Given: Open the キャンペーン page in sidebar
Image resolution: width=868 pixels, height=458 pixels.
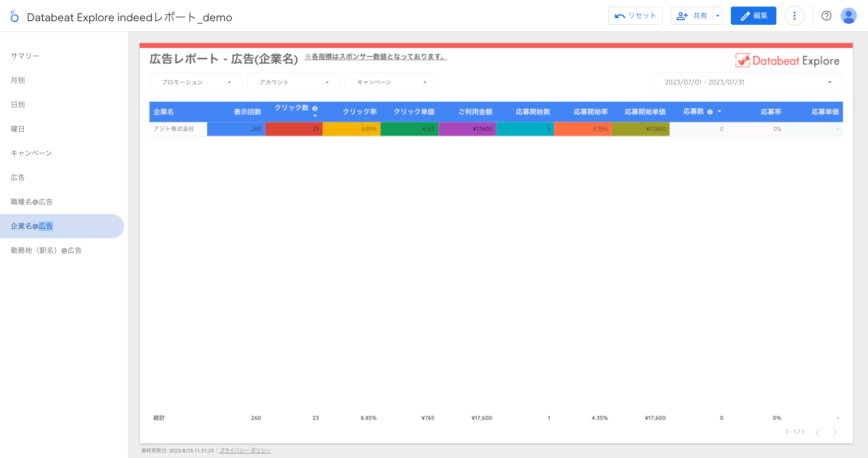Looking at the screenshot, I should pyautogui.click(x=62, y=153).
